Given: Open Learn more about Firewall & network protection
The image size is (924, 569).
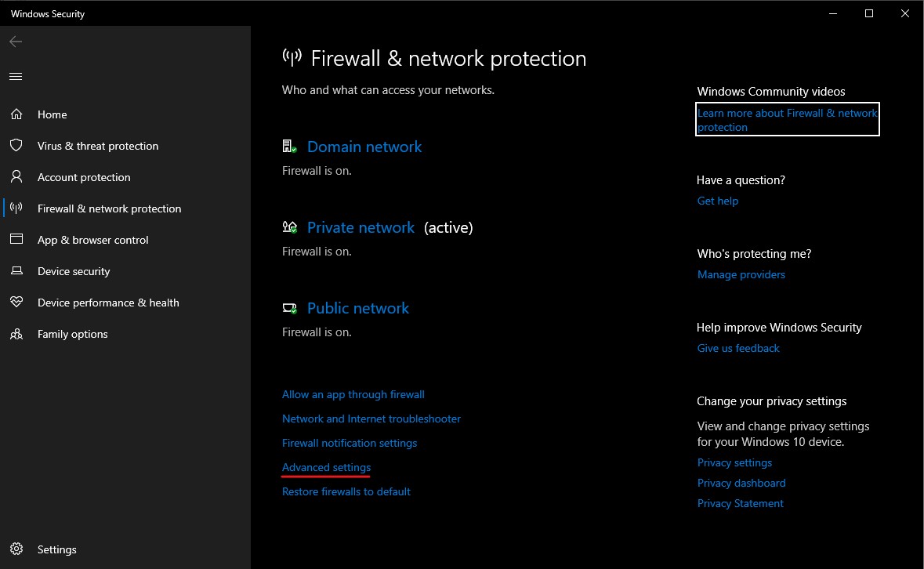Looking at the screenshot, I should tap(786, 119).
